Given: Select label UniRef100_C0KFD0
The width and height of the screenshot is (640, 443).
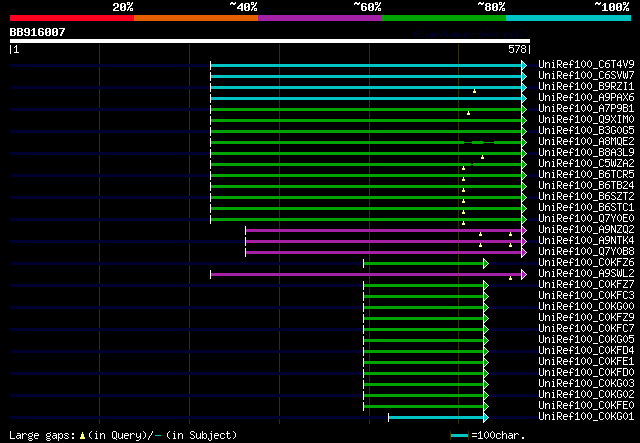Looking at the screenshot, I should pos(586,373).
